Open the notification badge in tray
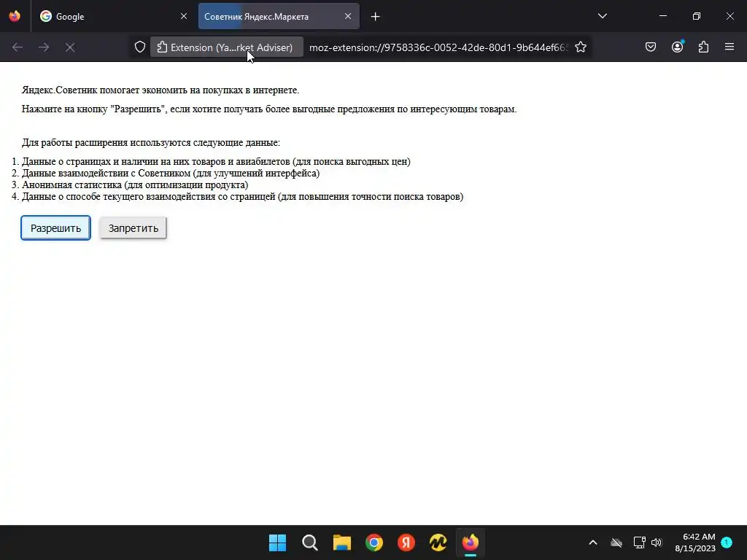This screenshot has height=560, width=747. (x=727, y=542)
